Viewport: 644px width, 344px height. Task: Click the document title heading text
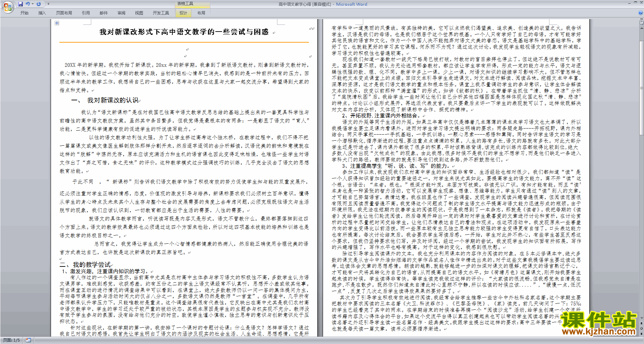[184, 32]
